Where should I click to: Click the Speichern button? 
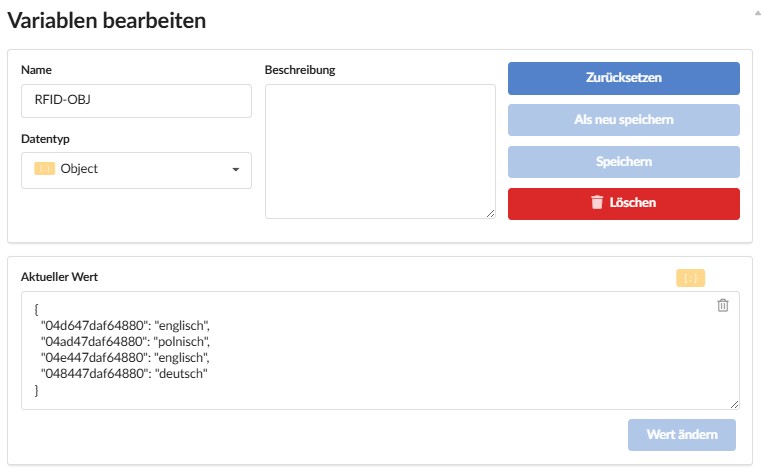(x=623, y=162)
